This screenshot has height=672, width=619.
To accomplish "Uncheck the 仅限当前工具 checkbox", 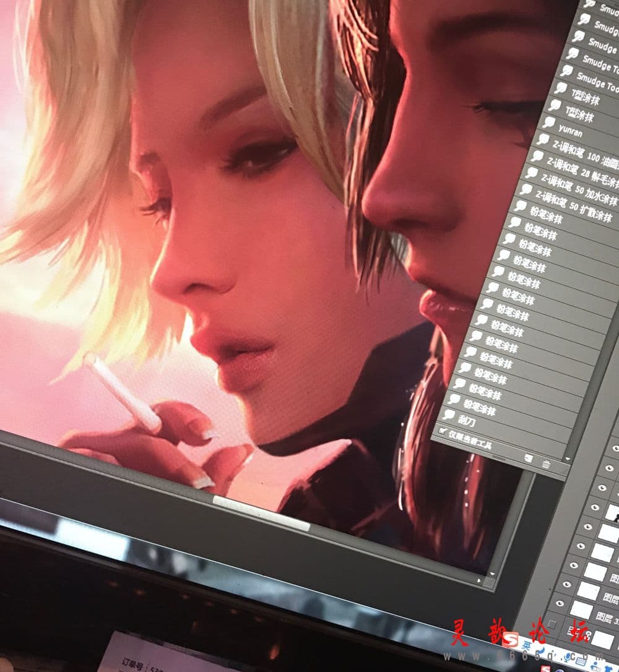I will (443, 431).
